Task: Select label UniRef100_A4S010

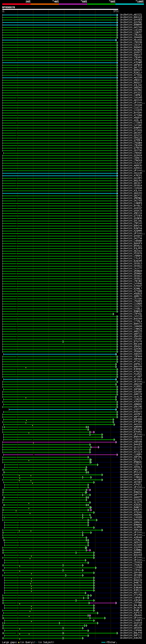Action: [x=131, y=424]
